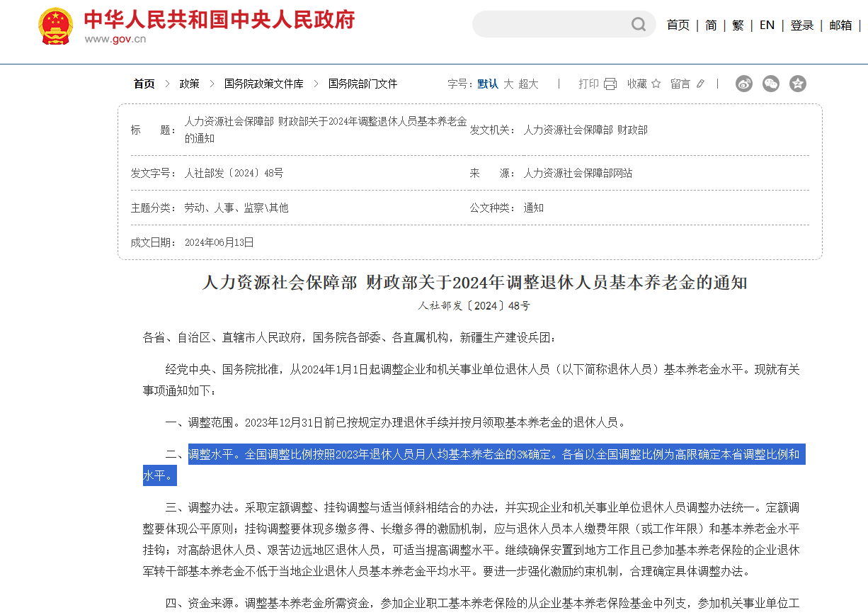The width and height of the screenshot is (868, 615).
Task: Select the 大 font size option
Action: pyautogui.click(x=508, y=83)
